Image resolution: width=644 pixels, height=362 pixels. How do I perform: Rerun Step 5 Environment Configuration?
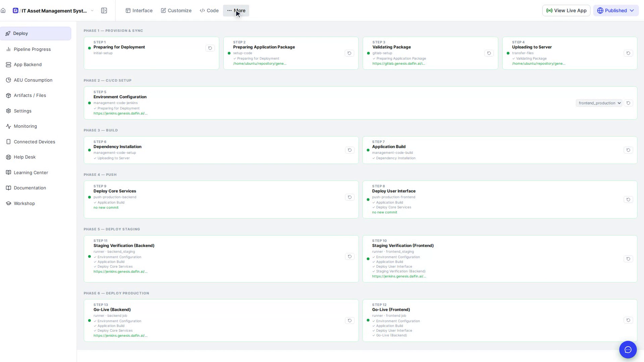click(x=628, y=103)
